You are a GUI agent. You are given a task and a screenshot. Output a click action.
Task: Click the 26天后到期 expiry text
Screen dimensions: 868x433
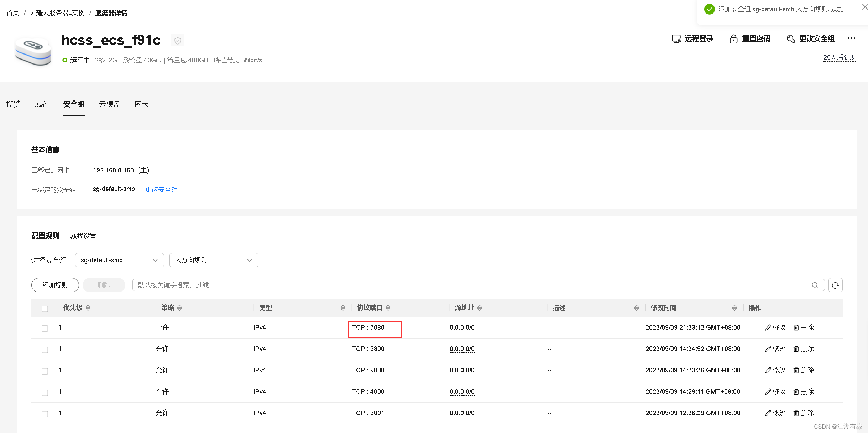click(x=840, y=57)
